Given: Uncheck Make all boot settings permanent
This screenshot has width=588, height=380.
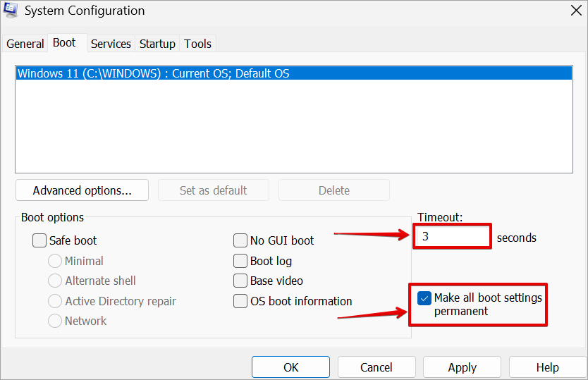Looking at the screenshot, I should (x=424, y=298).
